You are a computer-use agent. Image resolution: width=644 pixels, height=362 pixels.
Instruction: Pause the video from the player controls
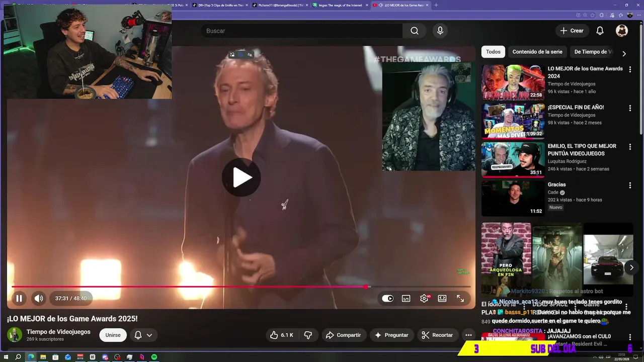point(19,298)
